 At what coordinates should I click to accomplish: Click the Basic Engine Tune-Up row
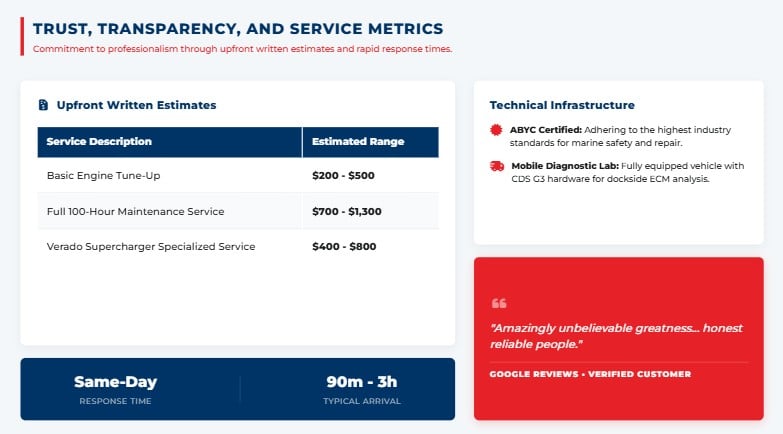(238, 175)
